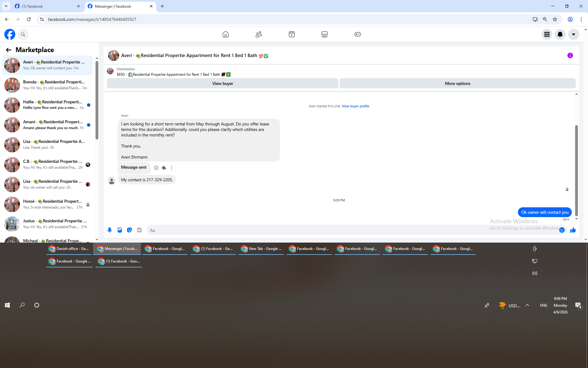
Task: Open the Notifications bell
Action: [560, 34]
